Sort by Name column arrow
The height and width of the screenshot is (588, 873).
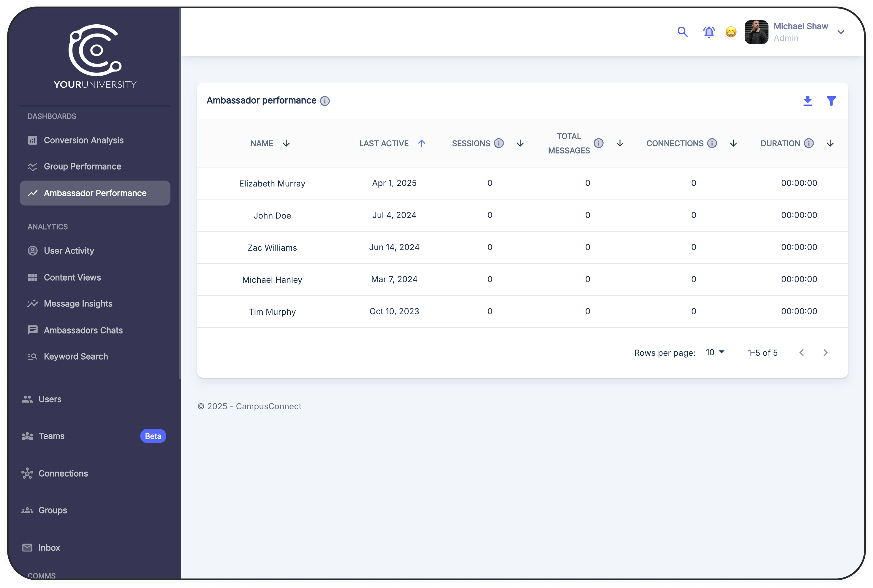[286, 143]
